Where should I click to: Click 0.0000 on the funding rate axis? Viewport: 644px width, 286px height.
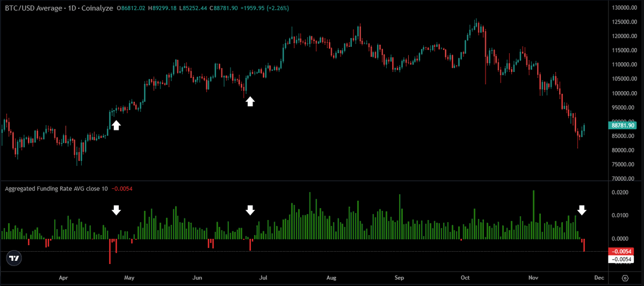[x=620, y=239]
